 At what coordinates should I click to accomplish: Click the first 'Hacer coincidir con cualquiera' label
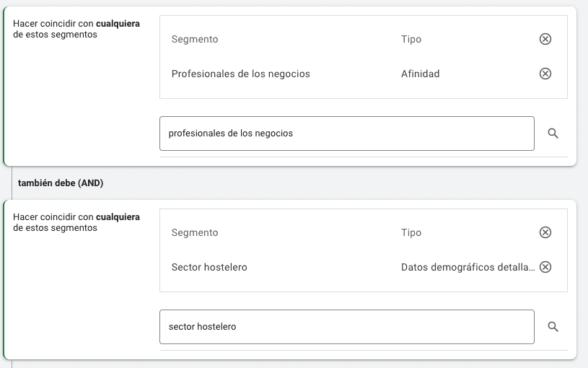tap(76, 24)
